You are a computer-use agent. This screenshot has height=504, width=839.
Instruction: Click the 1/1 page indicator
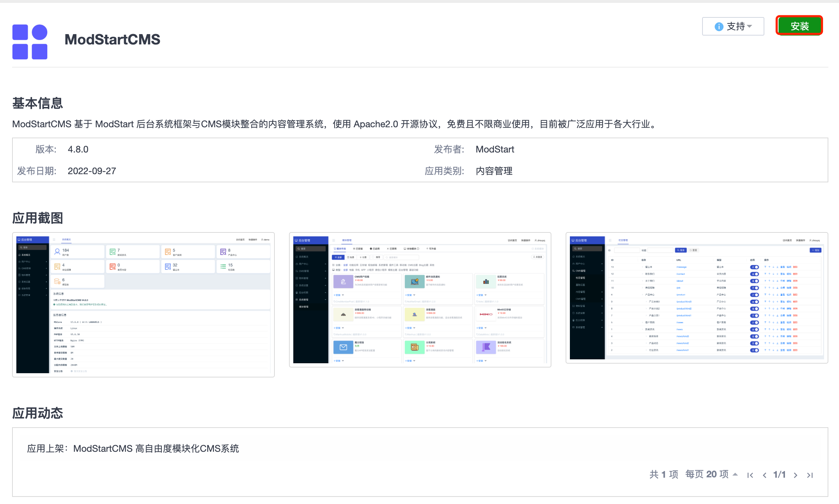click(779, 474)
